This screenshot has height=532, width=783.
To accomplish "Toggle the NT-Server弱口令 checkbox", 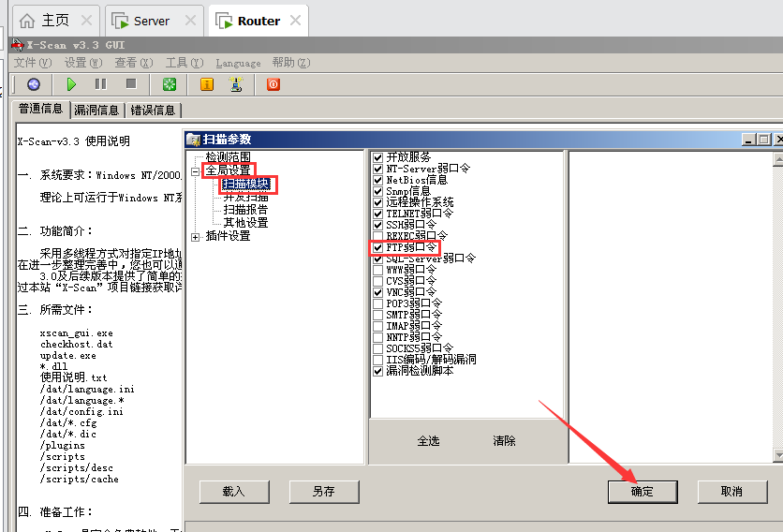I will coord(378,169).
